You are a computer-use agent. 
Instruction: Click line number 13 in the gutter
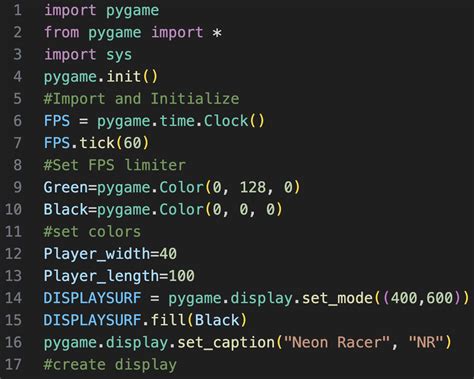point(14,276)
